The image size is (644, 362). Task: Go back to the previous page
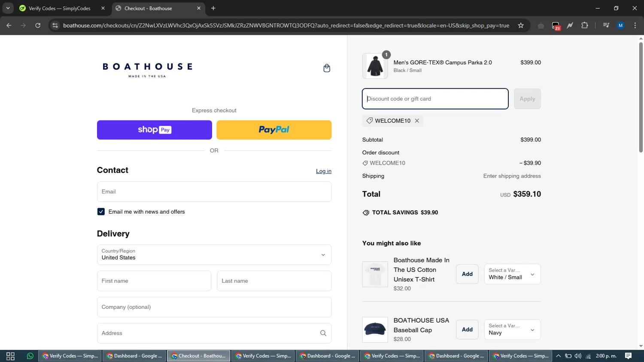[9, 25]
